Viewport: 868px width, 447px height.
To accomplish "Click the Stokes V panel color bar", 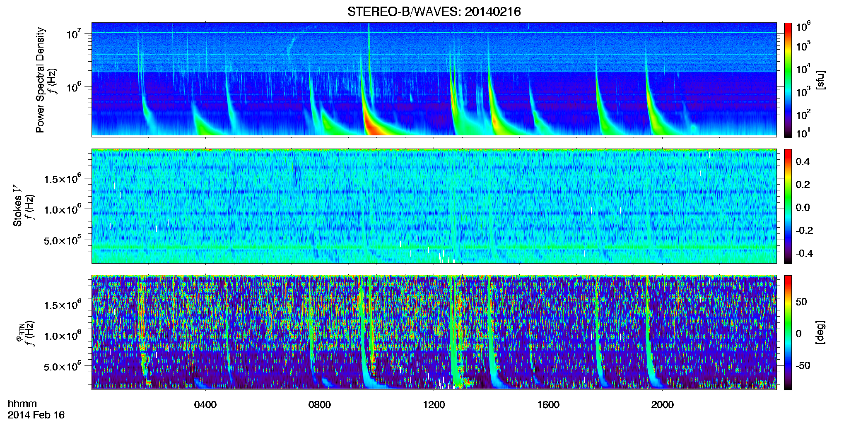I will pyautogui.click(x=788, y=206).
